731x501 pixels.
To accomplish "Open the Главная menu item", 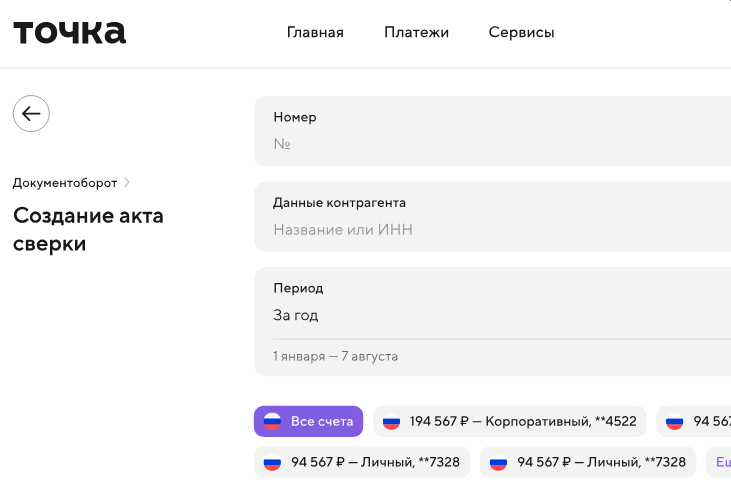I will click(315, 32).
